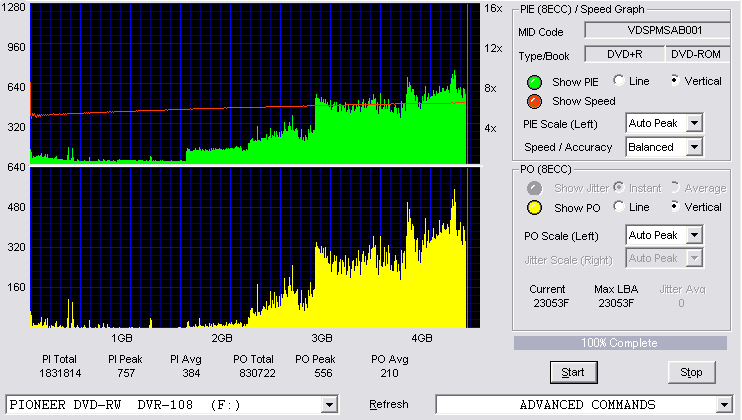The image size is (742, 420).
Task: Click the PI Total value 1831814
Action: coord(60,373)
